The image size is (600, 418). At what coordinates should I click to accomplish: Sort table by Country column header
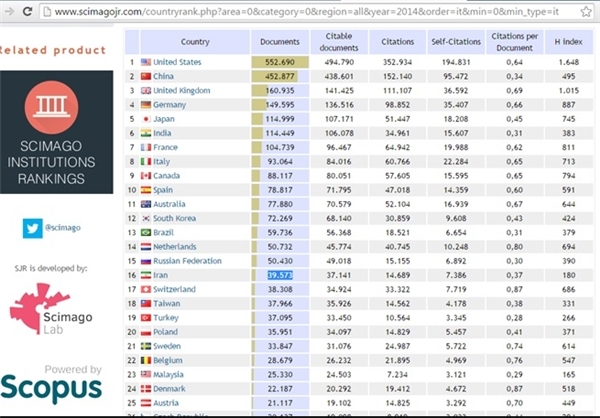click(195, 42)
